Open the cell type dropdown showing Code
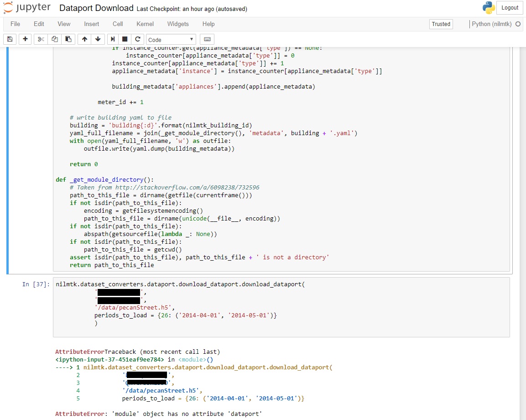This screenshot has width=526, height=420. point(171,39)
